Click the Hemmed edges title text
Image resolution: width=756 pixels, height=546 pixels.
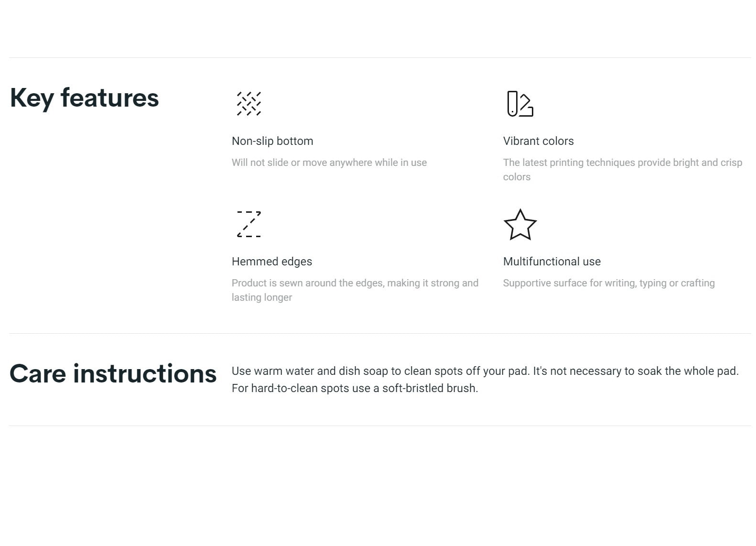click(272, 262)
